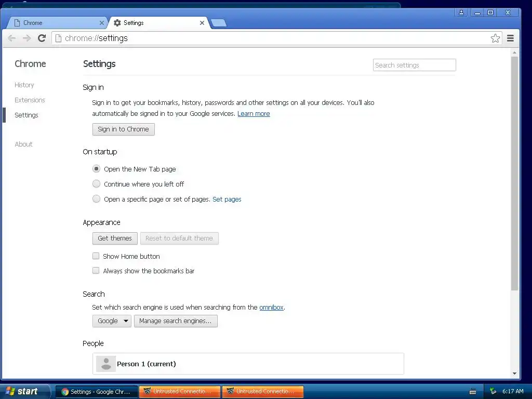Open Extensions in the sidebar
This screenshot has width=532, height=399.
click(30, 100)
